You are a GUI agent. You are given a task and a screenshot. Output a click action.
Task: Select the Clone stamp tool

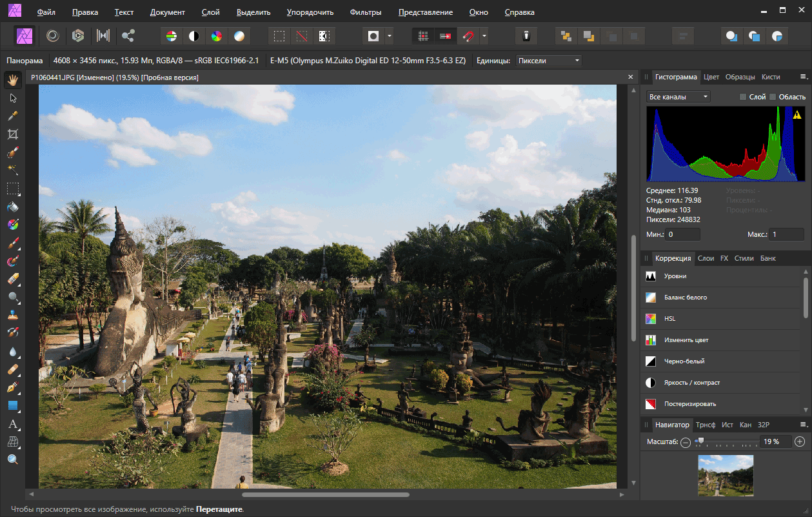click(12, 316)
